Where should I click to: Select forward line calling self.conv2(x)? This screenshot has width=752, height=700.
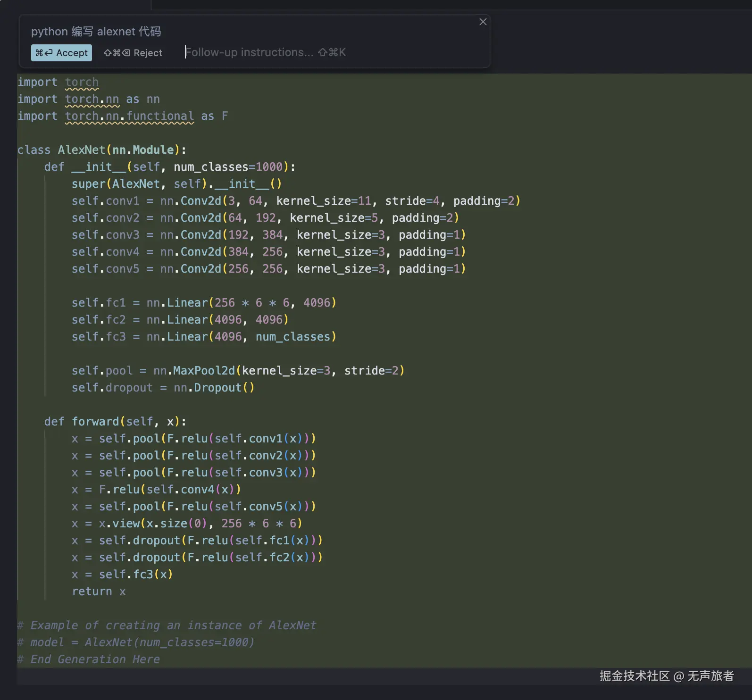pyautogui.click(x=194, y=456)
